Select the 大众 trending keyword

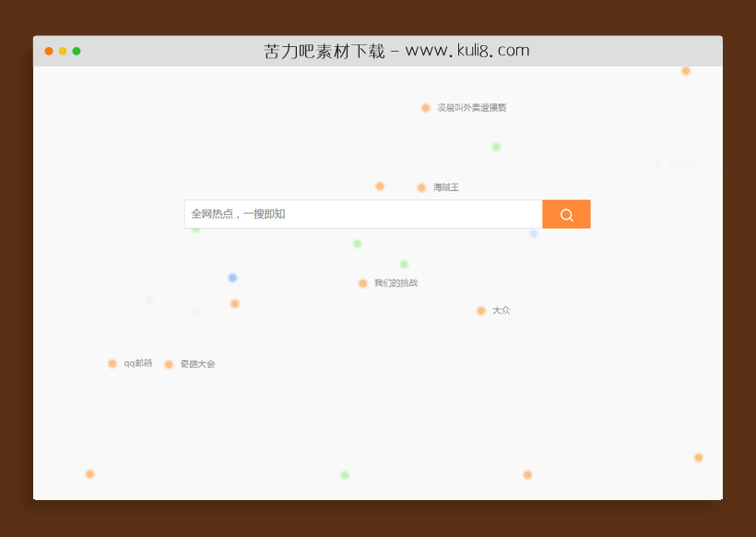(500, 310)
